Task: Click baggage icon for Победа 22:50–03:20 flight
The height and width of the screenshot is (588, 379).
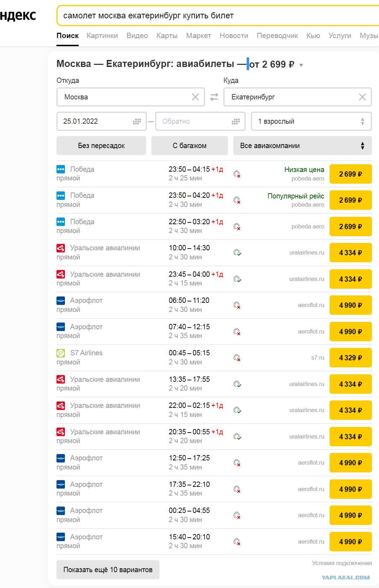Action: click(237, 226)
